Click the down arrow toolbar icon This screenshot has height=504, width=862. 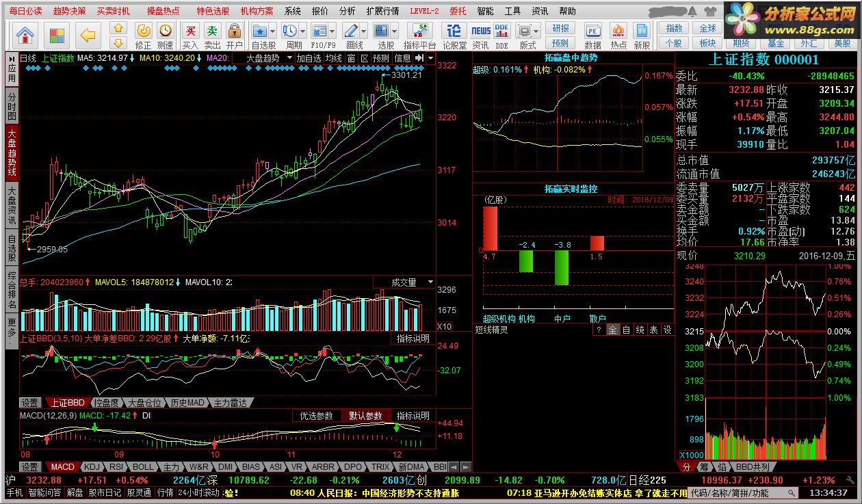119,41
